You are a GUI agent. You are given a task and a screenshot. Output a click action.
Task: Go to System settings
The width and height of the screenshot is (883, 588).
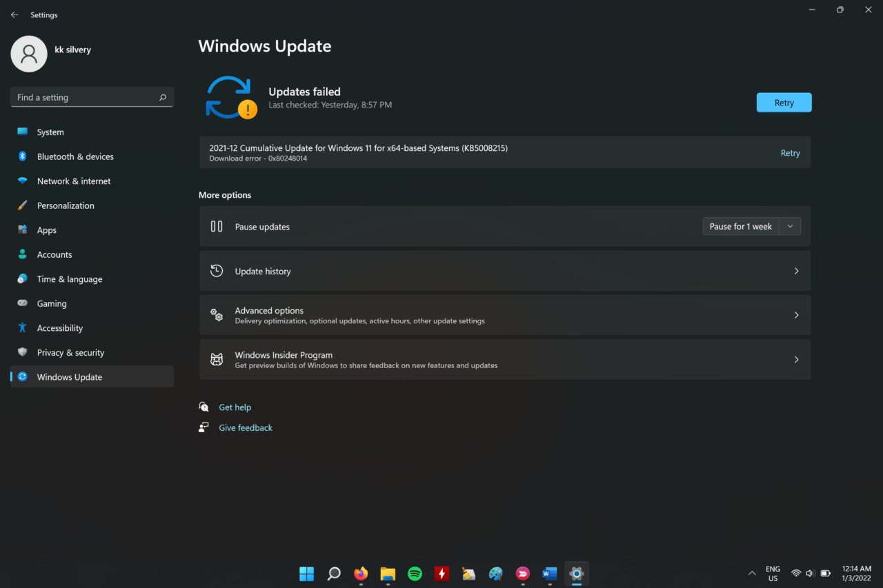(x=92, y=132)
